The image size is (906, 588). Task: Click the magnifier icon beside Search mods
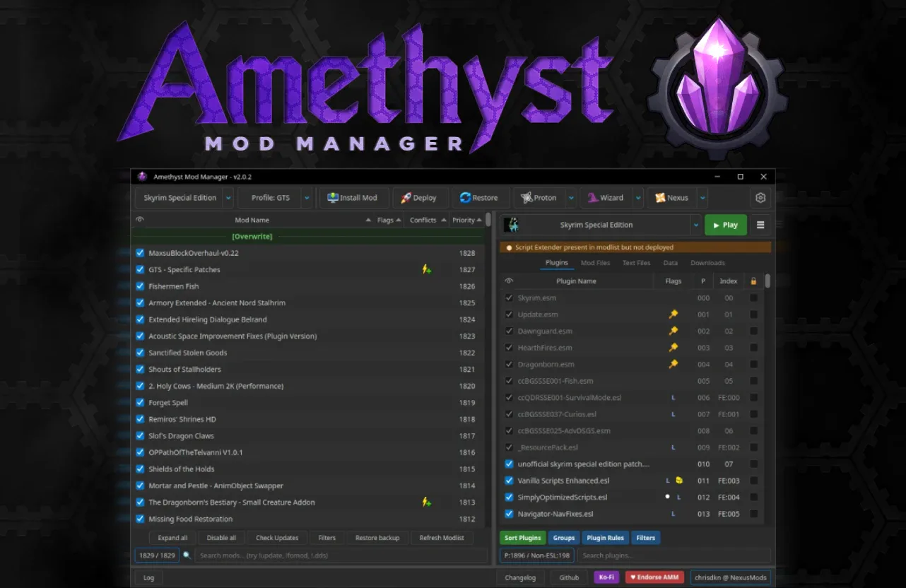187,555
